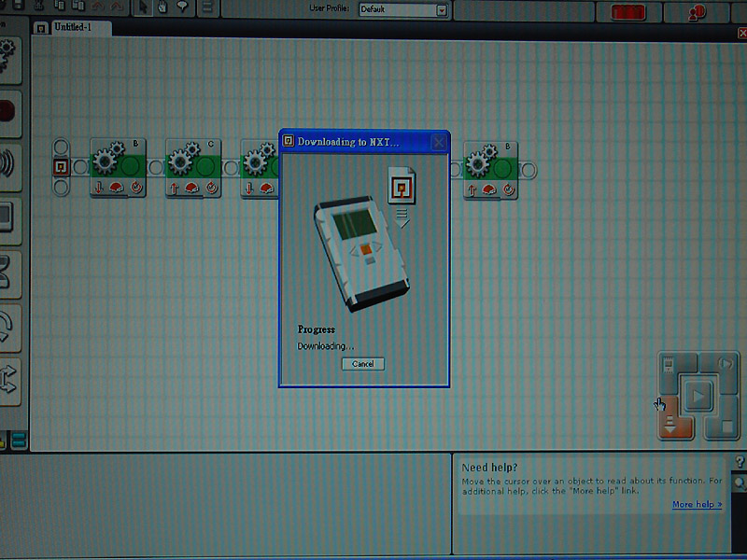Screen dimensions: 747x560
Task: Click the red LEGO brick icon top right
Action: coord(627,12)
